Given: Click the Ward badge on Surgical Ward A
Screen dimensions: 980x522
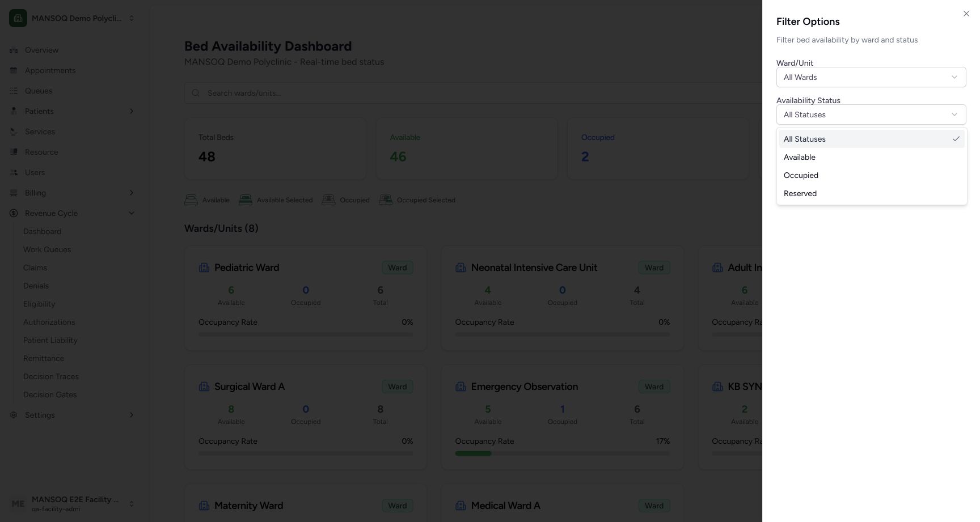Looking at the screenshot, I should (x=397, y=387).
